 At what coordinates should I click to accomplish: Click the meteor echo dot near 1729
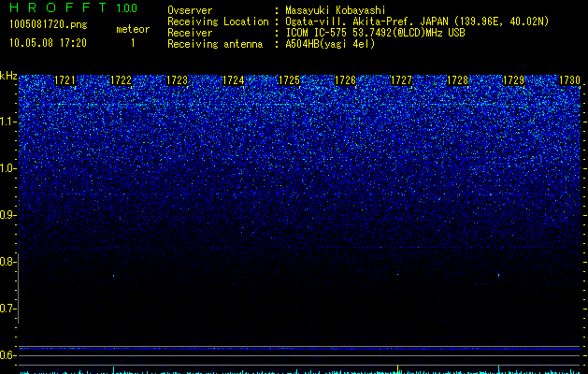tap(498, 275)
